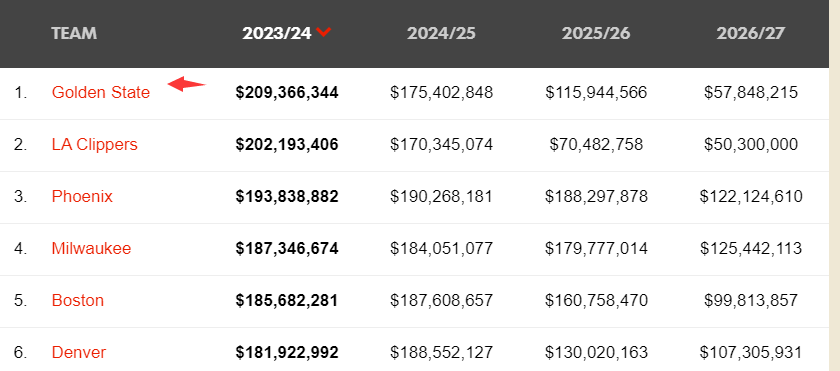This screenshot has width=840, height=371.
Task: Select Denver's 2023/24 value $181,922,992
Action: [287, 352]
